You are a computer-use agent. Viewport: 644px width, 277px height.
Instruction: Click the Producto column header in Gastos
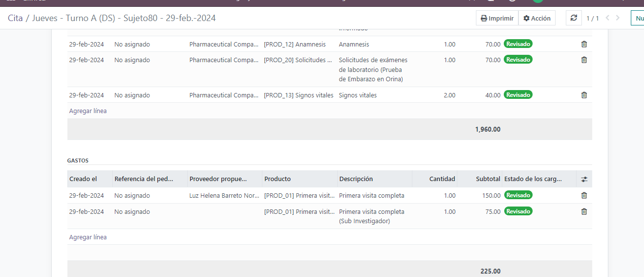[x=278, y=179]
